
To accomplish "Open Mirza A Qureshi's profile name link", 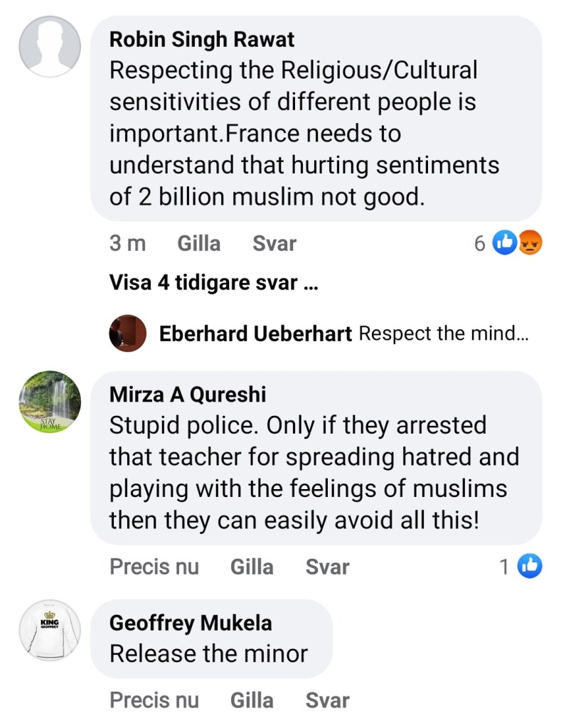I will click(188, 394).
